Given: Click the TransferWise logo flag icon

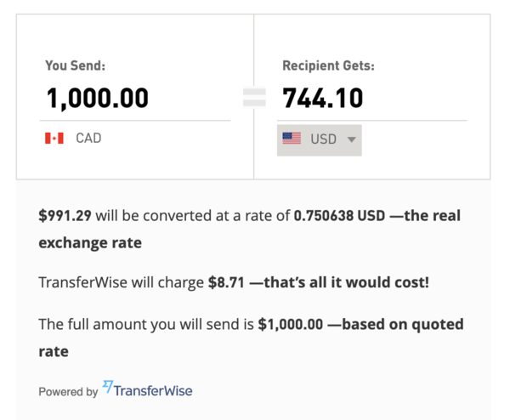Looking at the screenshot, I should [x=108, y=387].
